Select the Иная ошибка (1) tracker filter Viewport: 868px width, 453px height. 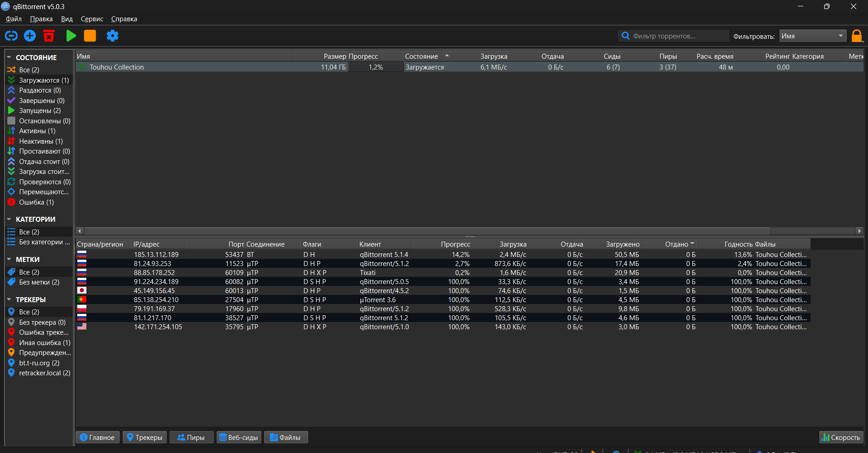pyautogui.click(x=38, y=342)
